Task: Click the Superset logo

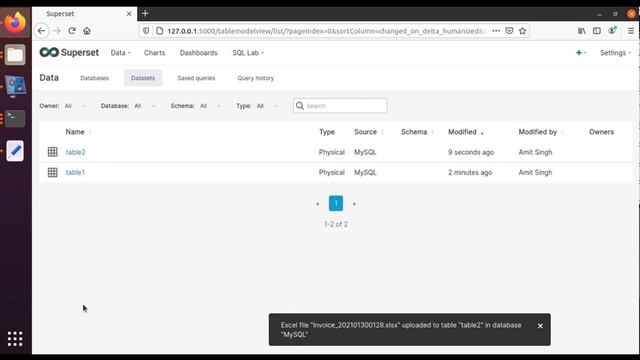Action: 69,53
